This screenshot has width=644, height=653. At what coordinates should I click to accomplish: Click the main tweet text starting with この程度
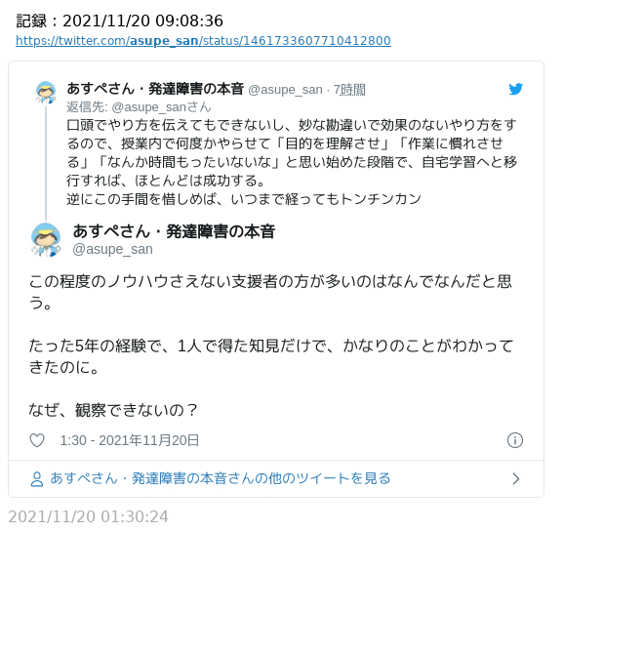tap(270, 346)
